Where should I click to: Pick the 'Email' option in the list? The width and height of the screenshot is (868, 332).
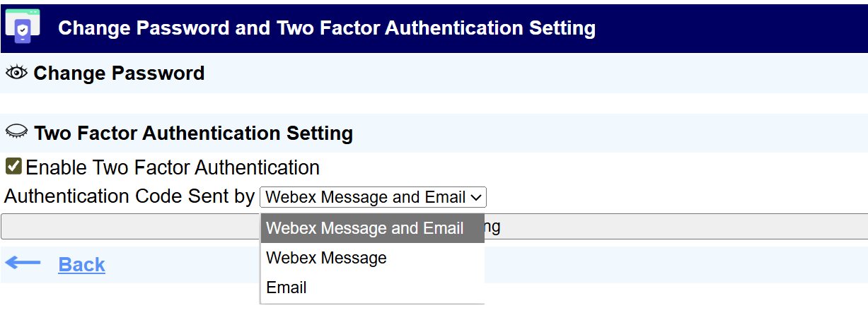coord(287,288)
